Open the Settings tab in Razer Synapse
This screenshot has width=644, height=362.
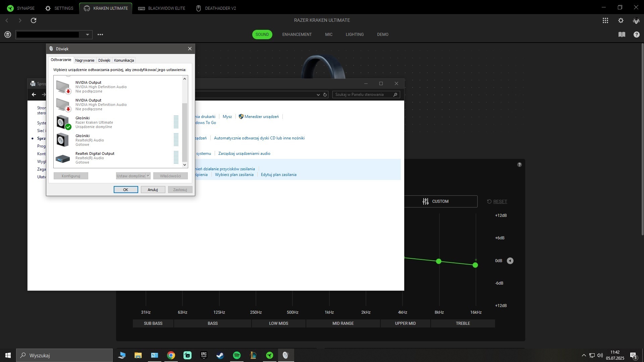(x=59, y=8)
